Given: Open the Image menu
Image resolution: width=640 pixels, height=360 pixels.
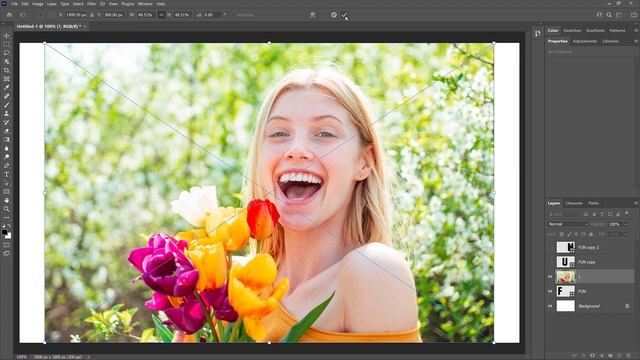Looking at the screenshot, I should pos(38,4).
